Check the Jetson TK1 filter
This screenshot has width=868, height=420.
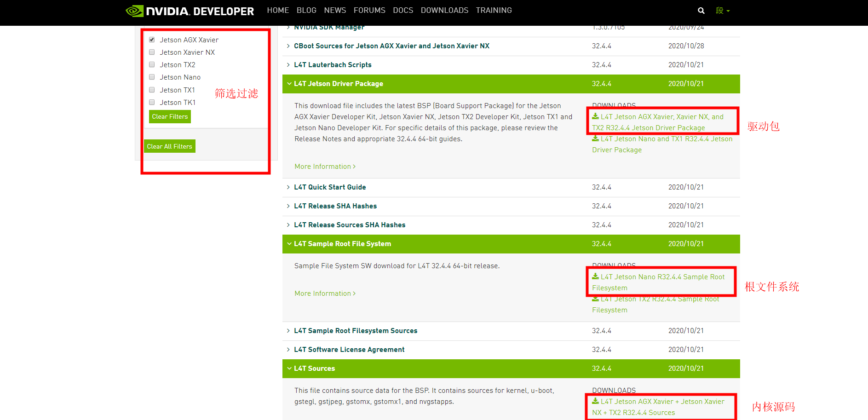tap(152, 102)
